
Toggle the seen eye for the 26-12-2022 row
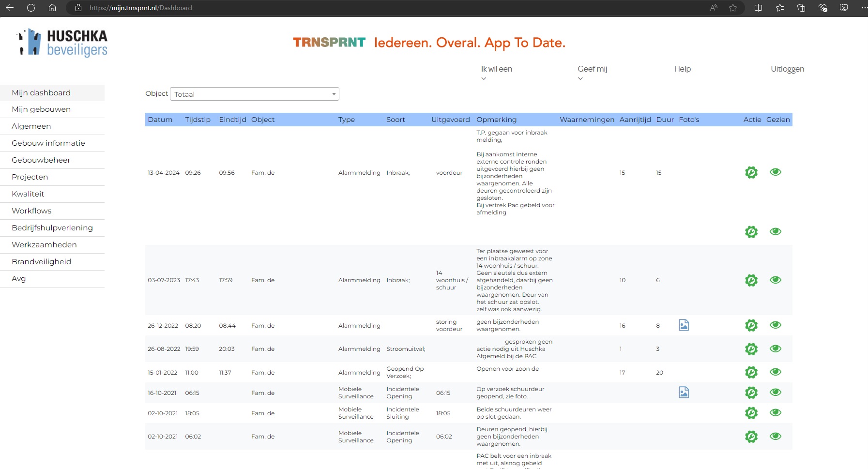point(776,325)
